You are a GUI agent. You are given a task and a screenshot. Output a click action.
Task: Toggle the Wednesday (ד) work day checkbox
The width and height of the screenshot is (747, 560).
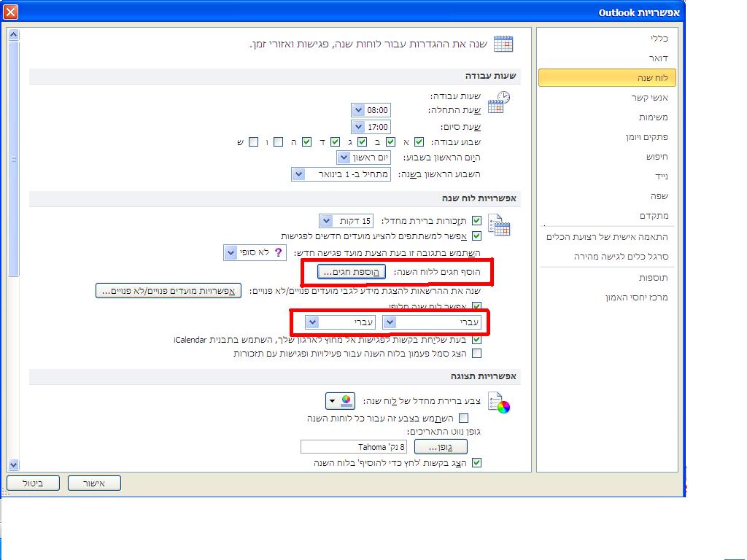[336, 142]
